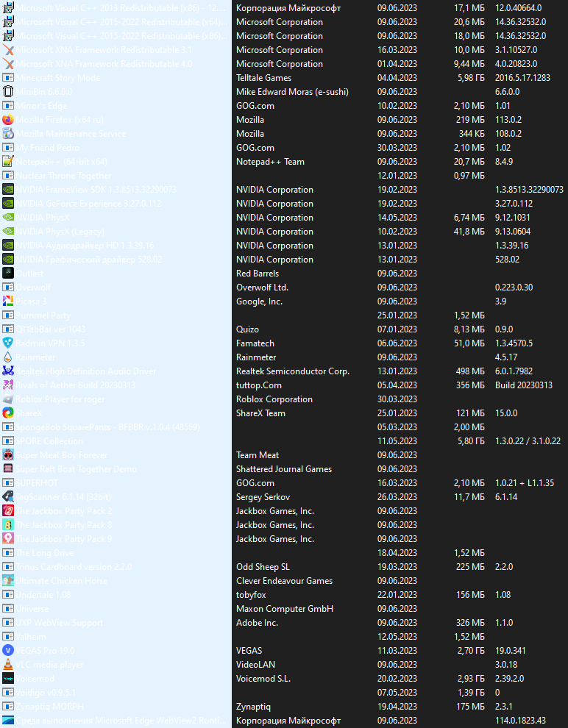Screen dimensions: 568x728
Task: Select the Overwolf program name
Action: (x=33, y=288)
